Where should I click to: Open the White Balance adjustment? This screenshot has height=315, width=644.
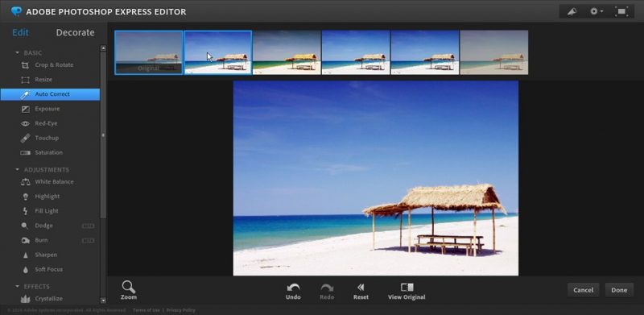tap(50, 182)
